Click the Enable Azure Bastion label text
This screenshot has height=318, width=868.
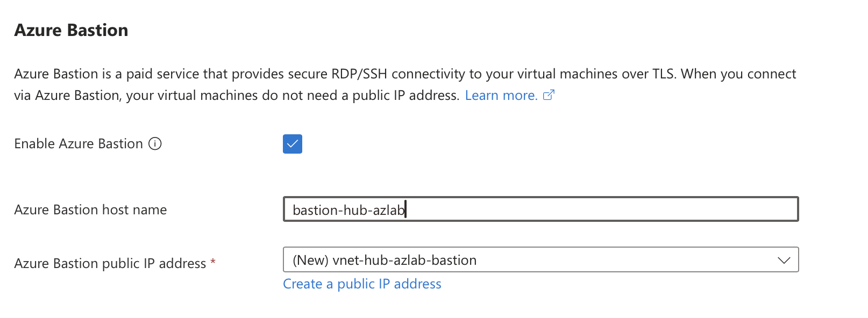click(x=79, y=144)
